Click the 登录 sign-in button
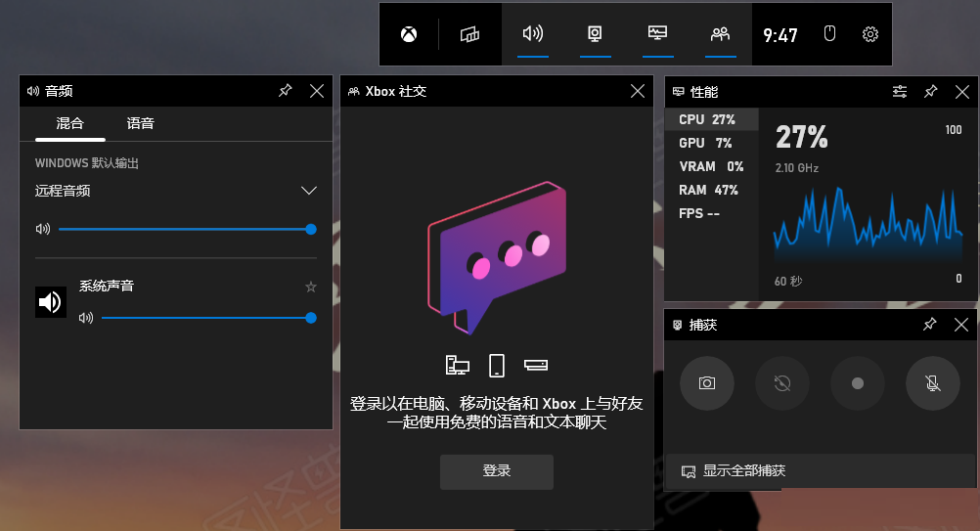Image resolution: width=980 pixels, height=531 pixels. pos(497,471)
